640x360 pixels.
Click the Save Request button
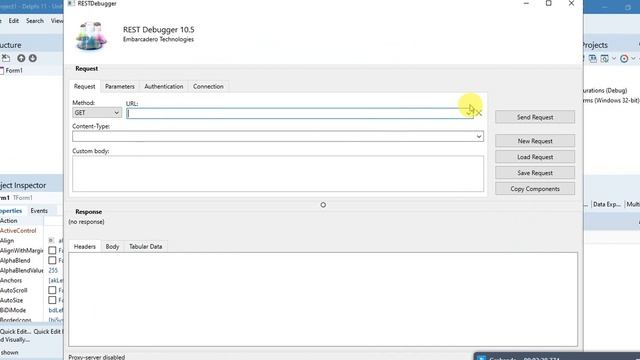pyautogui.click(x=535, y=173)
